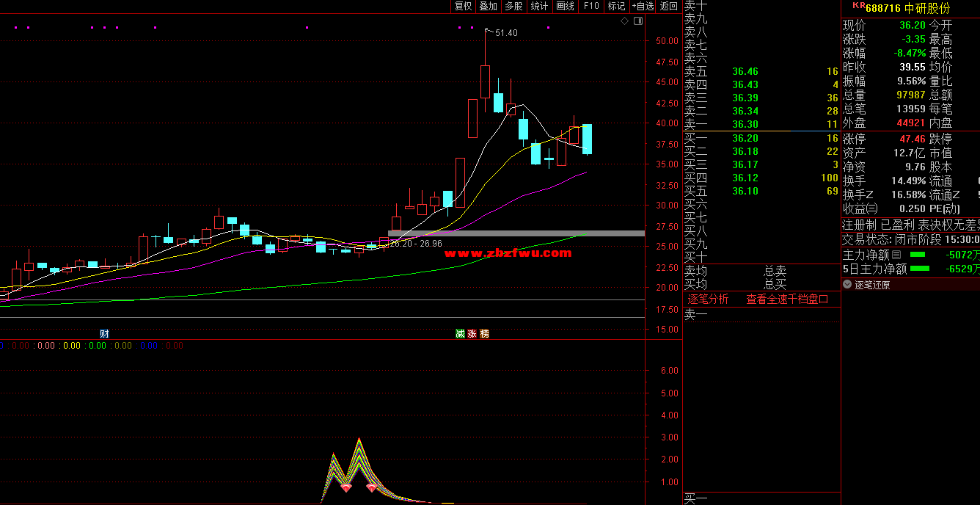The image size is (980, 505).
Task: Click the 涨停 price 47.46
Action: [913, 139]
